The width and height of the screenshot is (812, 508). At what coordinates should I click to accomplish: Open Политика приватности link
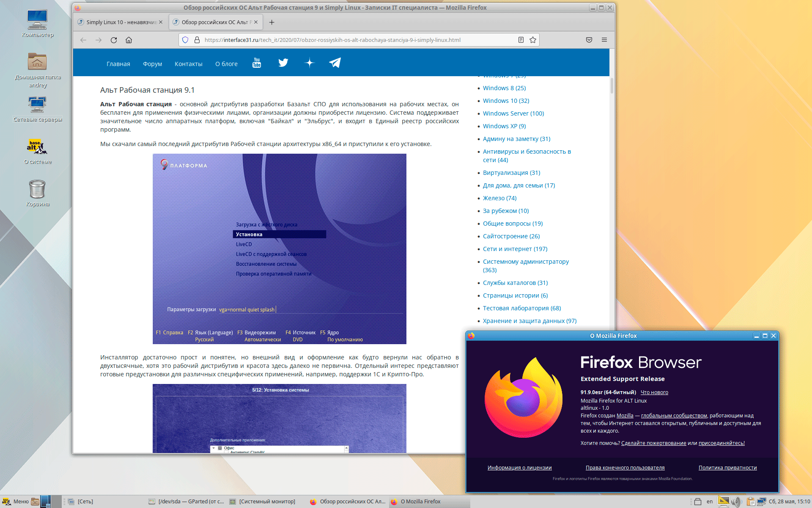click(x=727, y=468)
